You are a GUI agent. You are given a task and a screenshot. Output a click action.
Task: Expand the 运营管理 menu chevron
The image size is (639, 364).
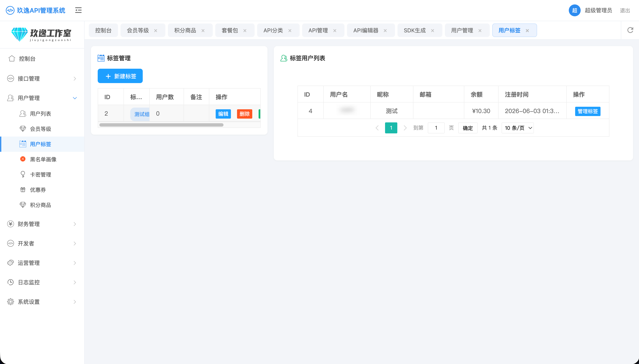(x=75, y=263)
